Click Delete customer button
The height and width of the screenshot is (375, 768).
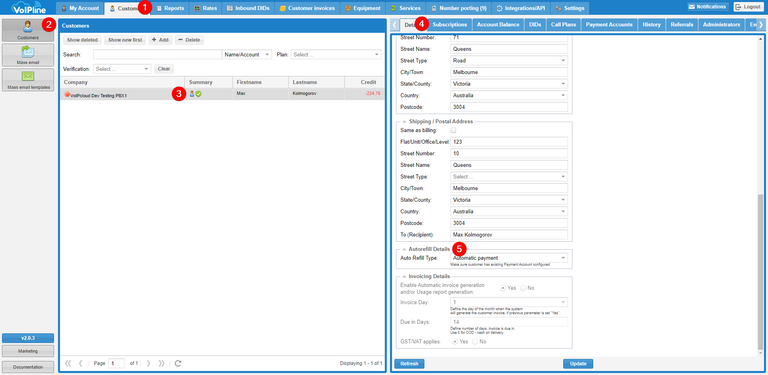(x=189, y=40)
